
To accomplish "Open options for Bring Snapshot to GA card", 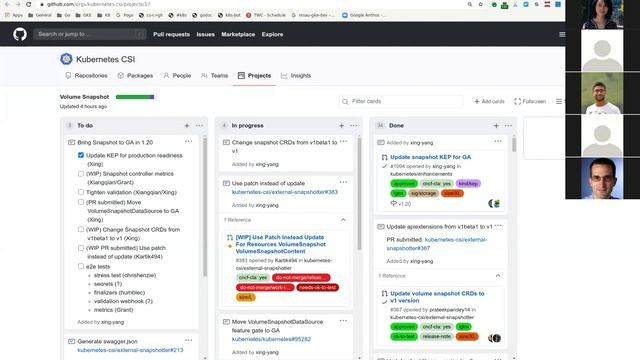I will point(189,142).
